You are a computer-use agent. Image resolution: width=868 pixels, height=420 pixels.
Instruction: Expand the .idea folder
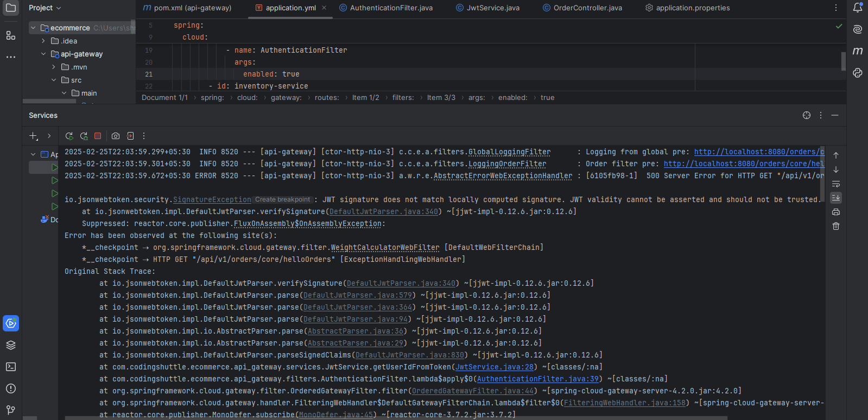pyautogui.click(x=43, y=41)
